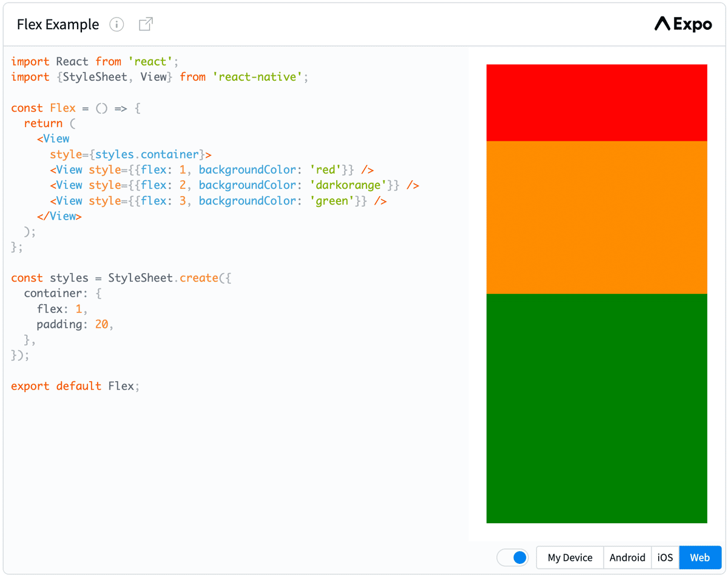The image size is (728, 576).
Task: Switch preview to iOS
Action: point(666,557)
